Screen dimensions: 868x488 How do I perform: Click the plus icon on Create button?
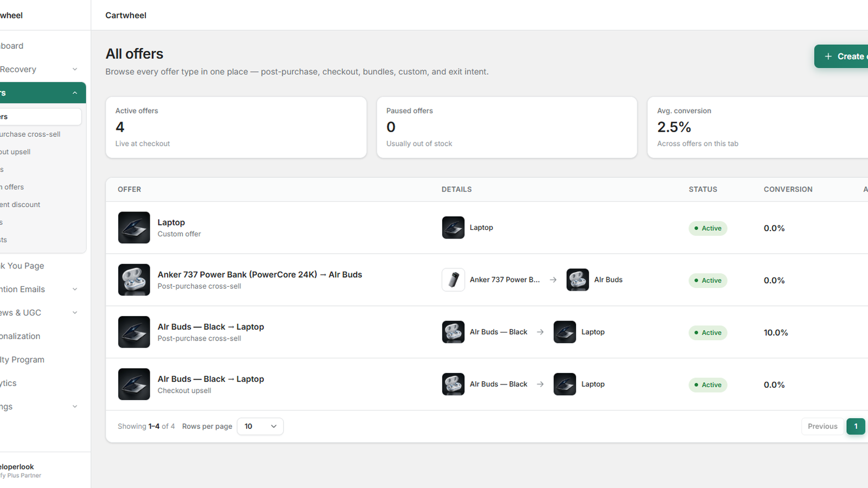[x=828, y=56]
